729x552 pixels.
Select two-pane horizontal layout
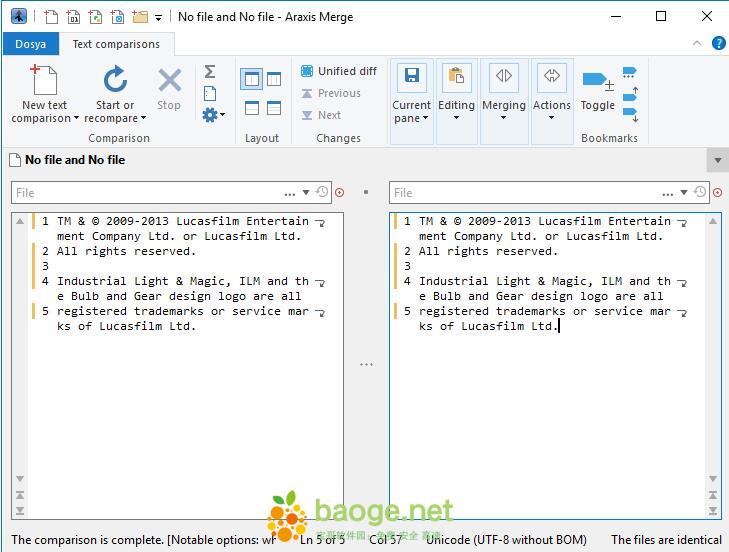(x=251, y=108)
